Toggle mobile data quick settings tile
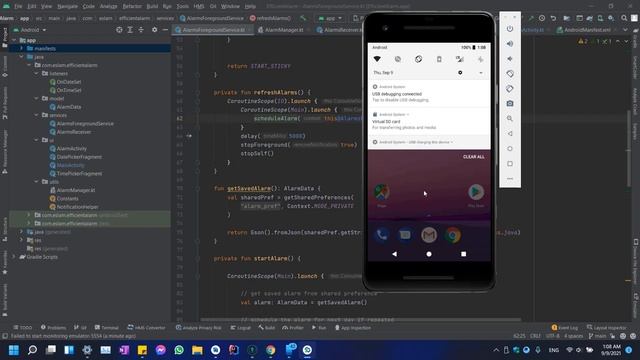The height and width of the screenshot is (360, 640). coord(460,59)
